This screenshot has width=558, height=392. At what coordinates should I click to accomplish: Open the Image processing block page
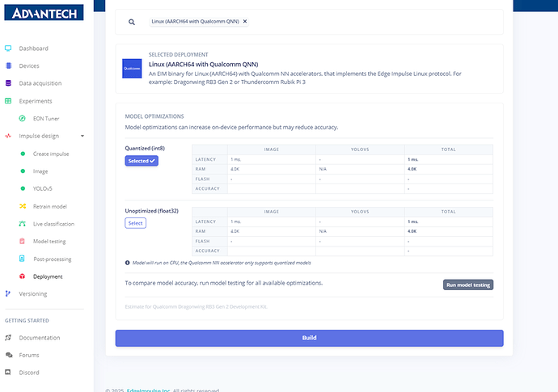click(40, 171)
